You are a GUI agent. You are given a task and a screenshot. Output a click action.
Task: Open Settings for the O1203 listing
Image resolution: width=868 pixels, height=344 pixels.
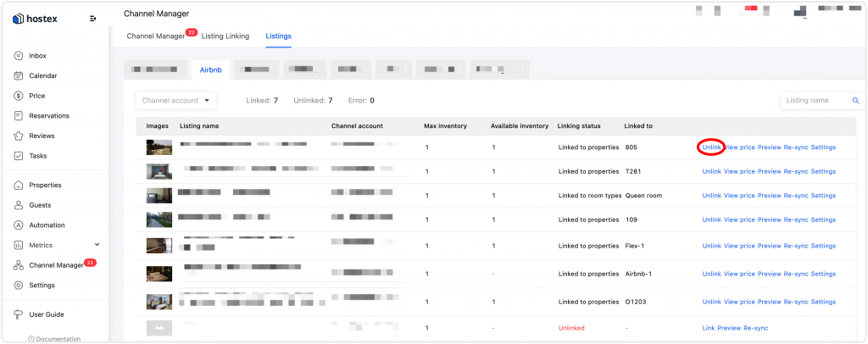[x=823, y=302]
